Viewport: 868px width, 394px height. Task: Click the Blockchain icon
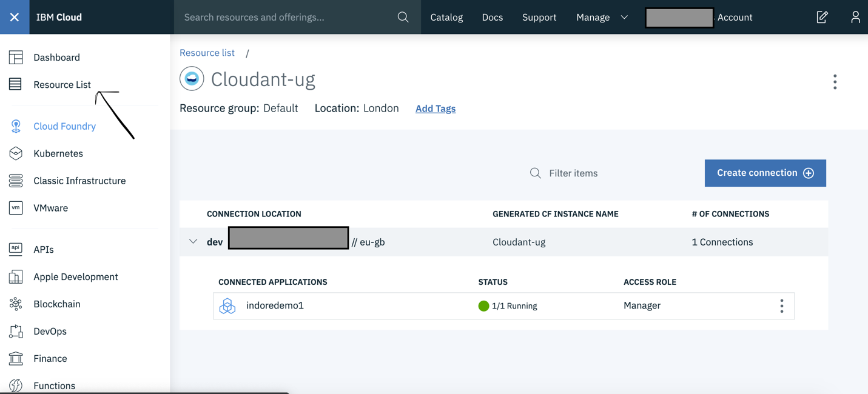(x=16, y=304)
